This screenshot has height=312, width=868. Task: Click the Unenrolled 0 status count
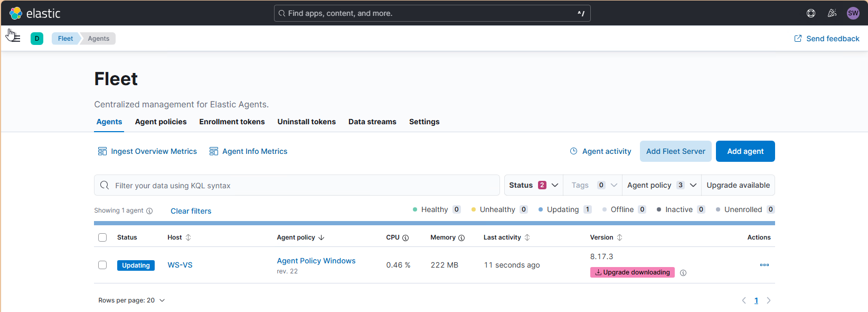point(745,209)
